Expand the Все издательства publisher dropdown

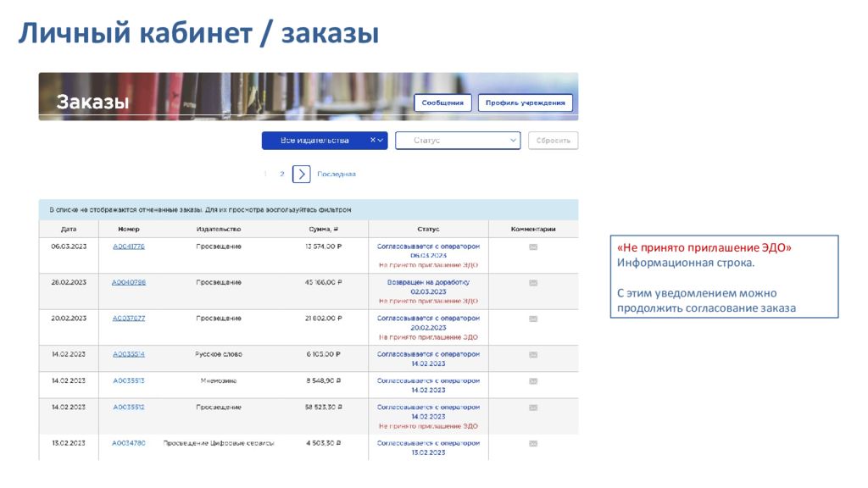click(x=381, y=140)
